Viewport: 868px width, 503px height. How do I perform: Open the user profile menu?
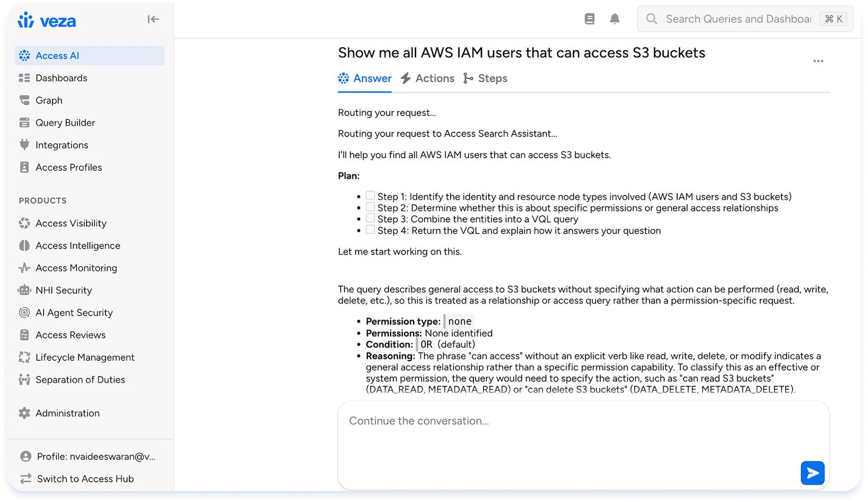(x=88, y=456)
